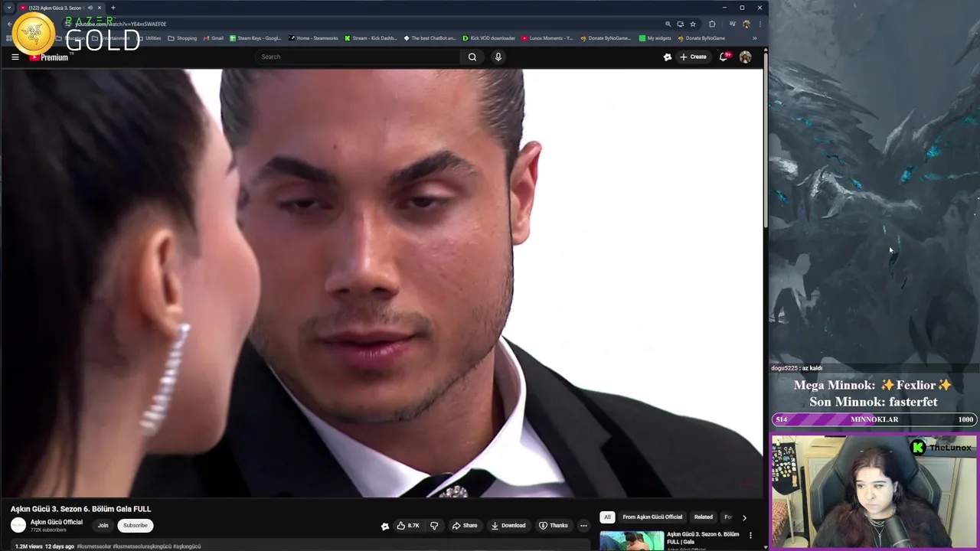This screenshot has width=980, height=551.
Task: Click the video player to pause
Action: 381,283
